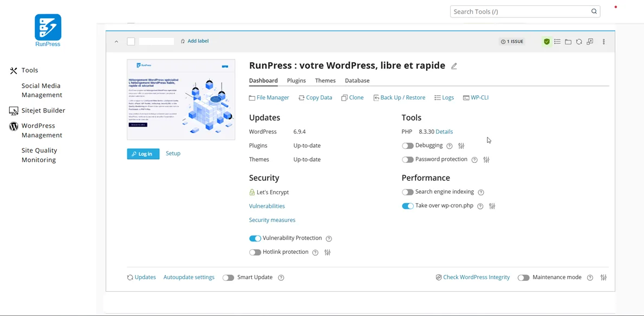This screenshot has height=316, width=644.
Task: Open help for Maintenance mode
Action: click(x=590, y=278)
